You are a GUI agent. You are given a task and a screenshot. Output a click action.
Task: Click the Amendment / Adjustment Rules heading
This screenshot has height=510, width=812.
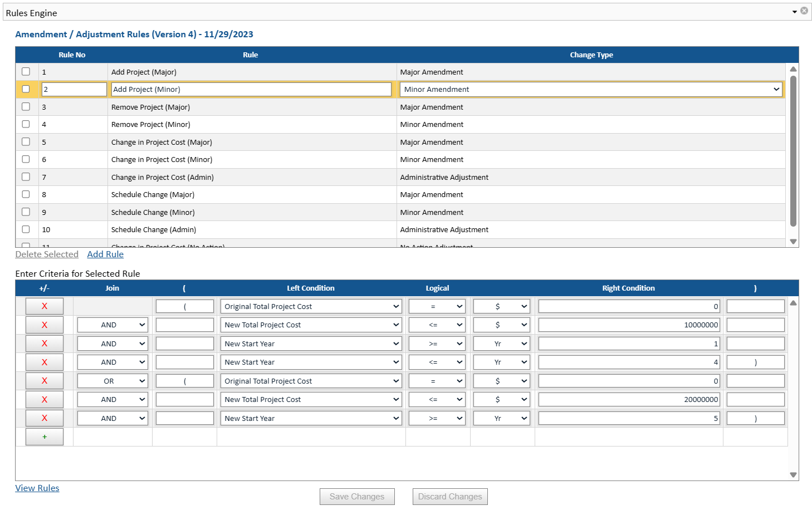click(x=134, y=35)
